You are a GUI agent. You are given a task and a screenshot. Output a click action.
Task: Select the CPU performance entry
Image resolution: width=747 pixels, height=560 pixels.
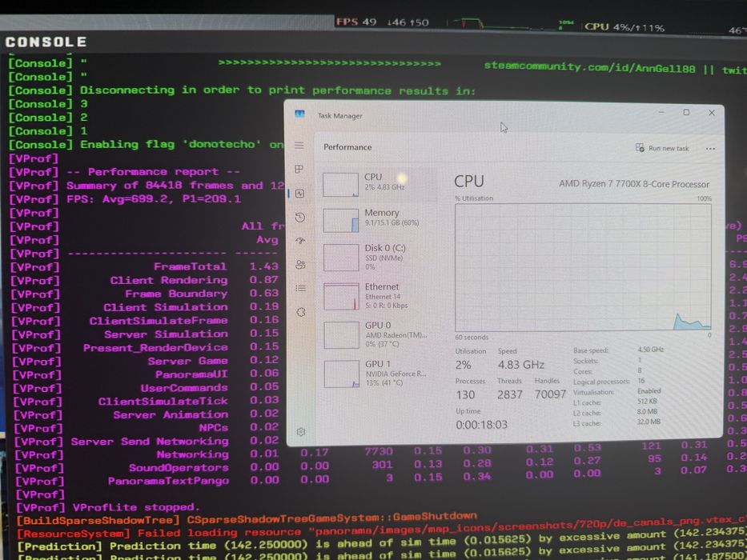378,184
